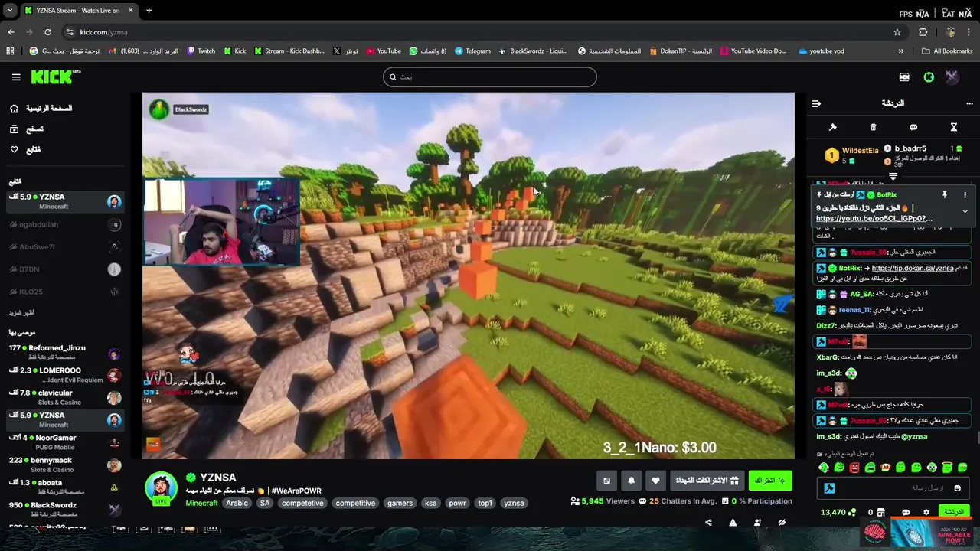Click the report warning triangle icon

coord(733,523)
